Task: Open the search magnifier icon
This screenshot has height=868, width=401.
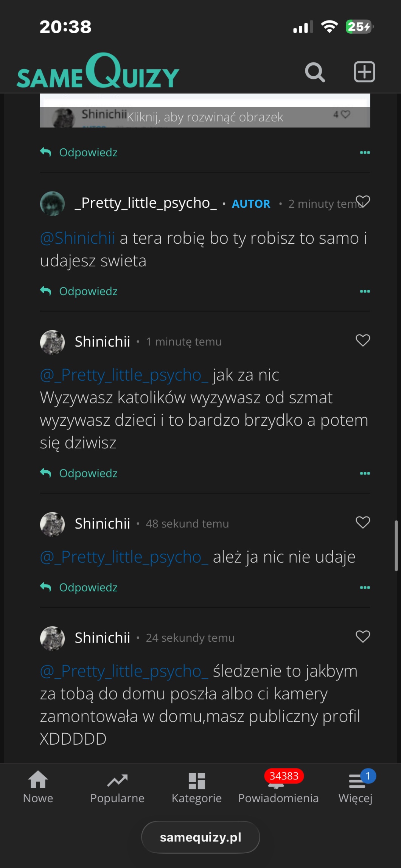Action: tap(315, 72)
